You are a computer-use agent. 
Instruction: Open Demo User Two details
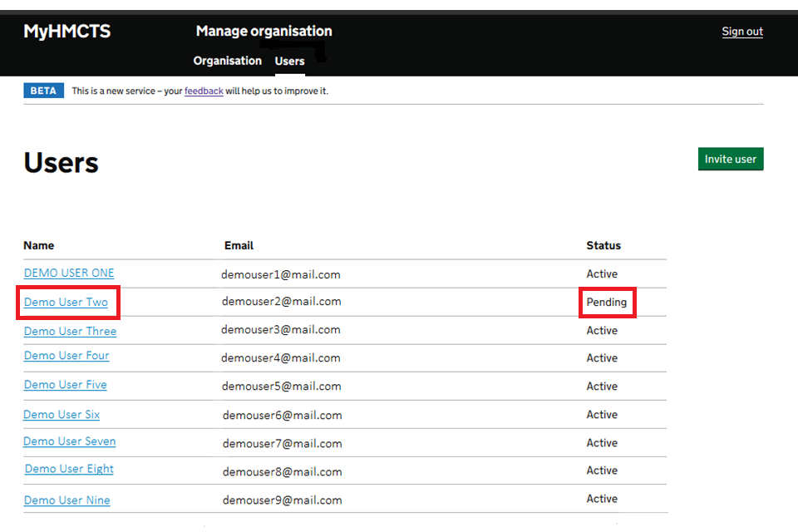pyautogui.click(x=66, y=302)
